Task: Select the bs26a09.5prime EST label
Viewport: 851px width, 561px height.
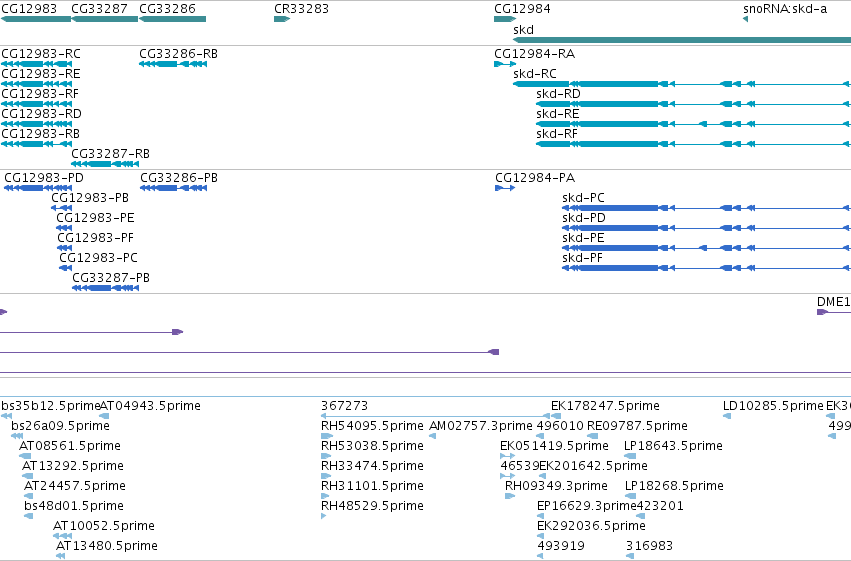Action: (x=60, y=426)
